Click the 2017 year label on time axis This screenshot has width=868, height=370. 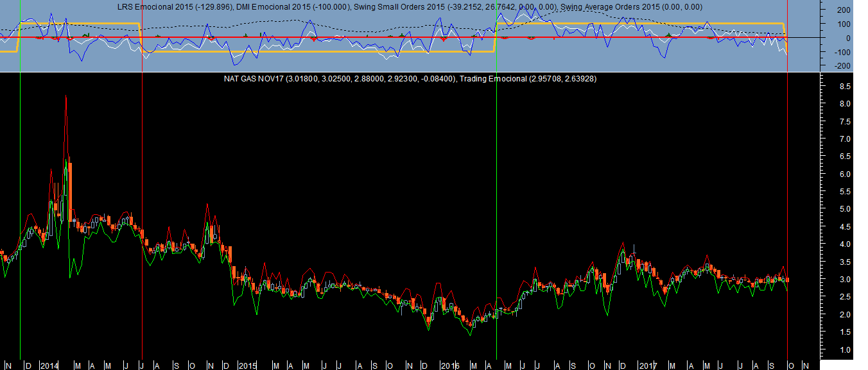tap(648, 366)
